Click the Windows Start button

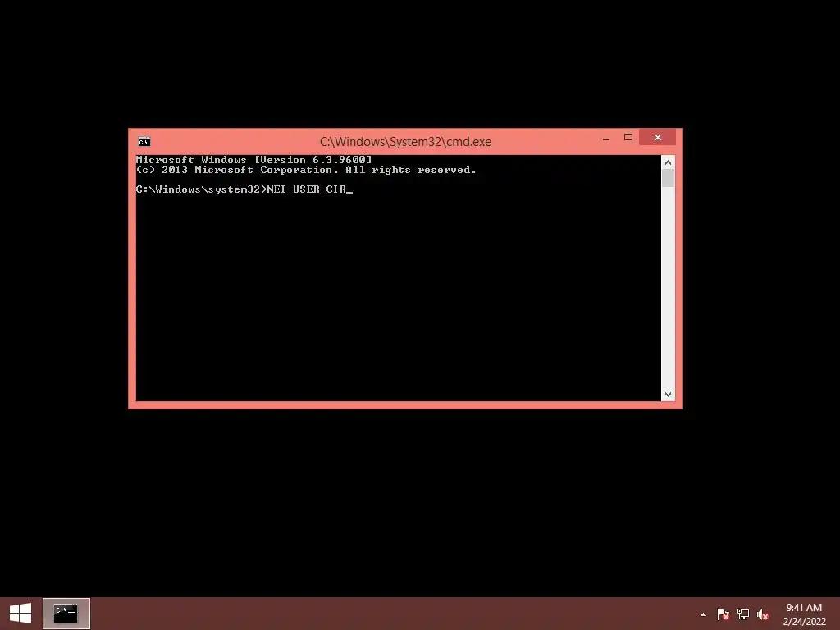21,614
